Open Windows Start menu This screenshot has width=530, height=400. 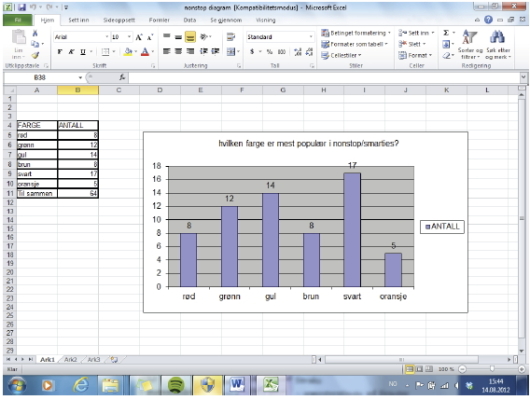(16, 385)
